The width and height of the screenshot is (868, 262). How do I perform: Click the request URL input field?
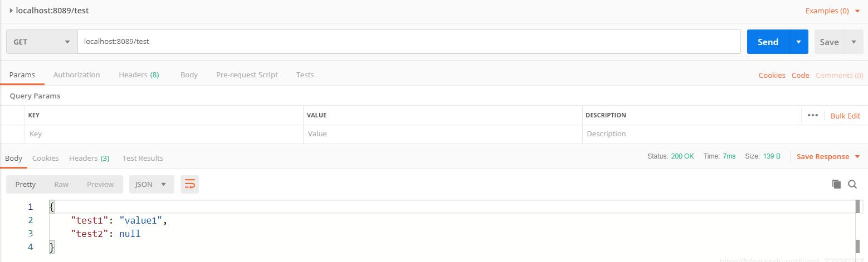(408, 42)
